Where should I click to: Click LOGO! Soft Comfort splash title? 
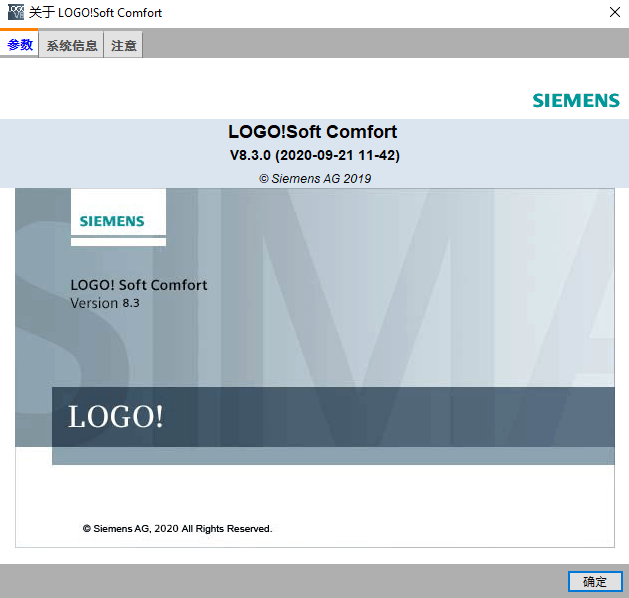(139, 285)
